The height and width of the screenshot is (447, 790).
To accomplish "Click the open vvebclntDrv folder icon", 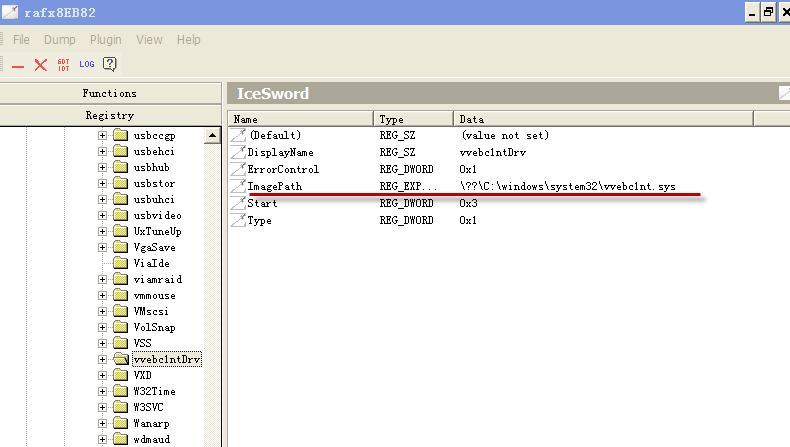I will click(121, 359).
